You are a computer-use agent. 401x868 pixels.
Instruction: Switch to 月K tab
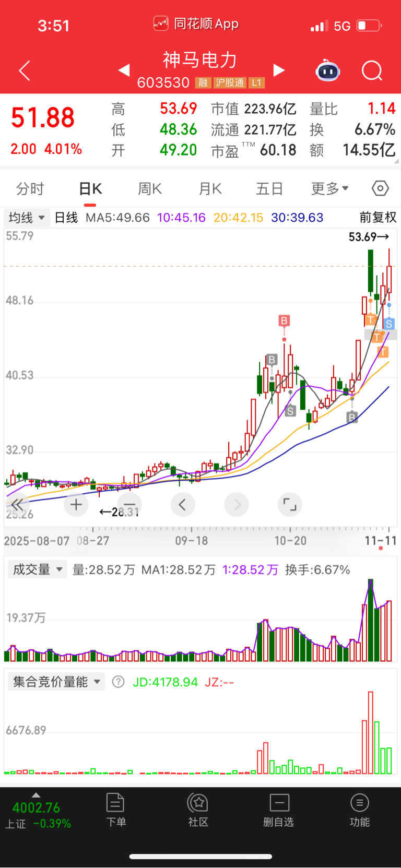click(210, 188)
